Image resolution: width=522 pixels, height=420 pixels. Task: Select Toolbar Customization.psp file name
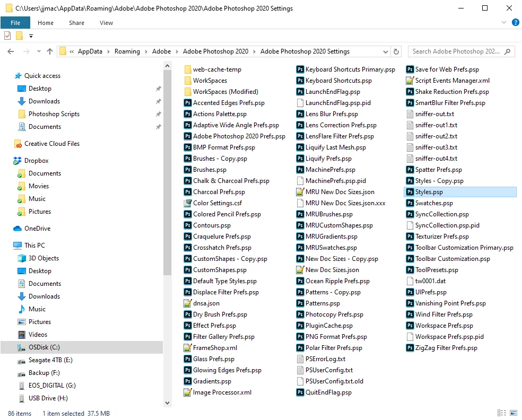pyautogui.click(x=453, y=259)
